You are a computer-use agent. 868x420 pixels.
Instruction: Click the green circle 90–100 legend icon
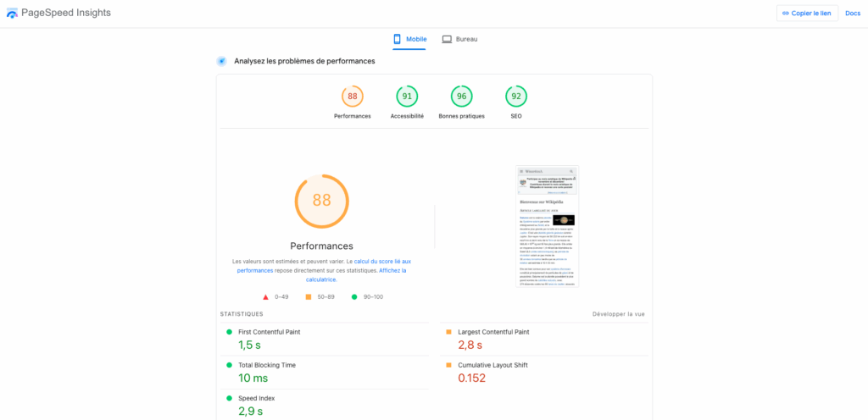pos(354,296)
